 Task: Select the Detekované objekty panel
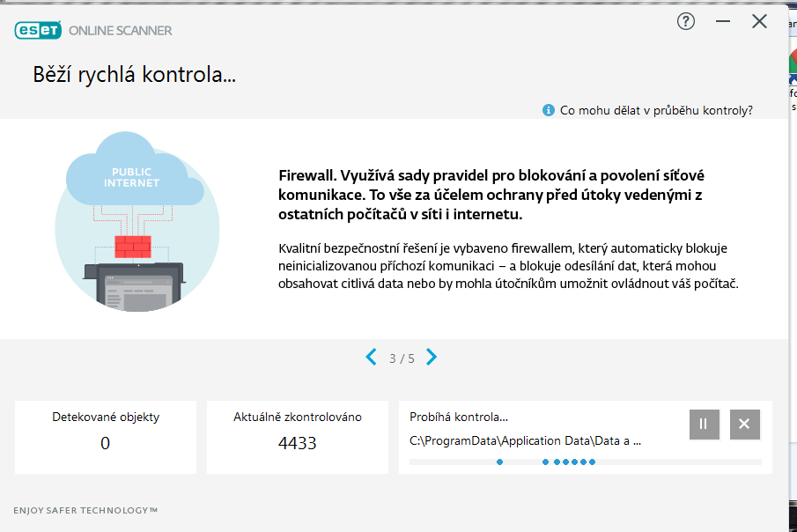point(106,437)
